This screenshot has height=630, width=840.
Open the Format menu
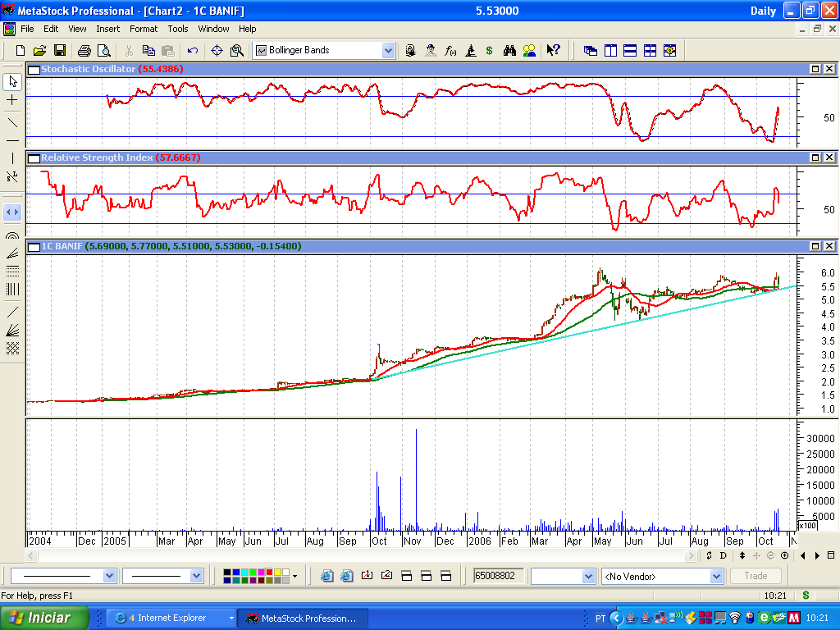(x=144, y=29)
